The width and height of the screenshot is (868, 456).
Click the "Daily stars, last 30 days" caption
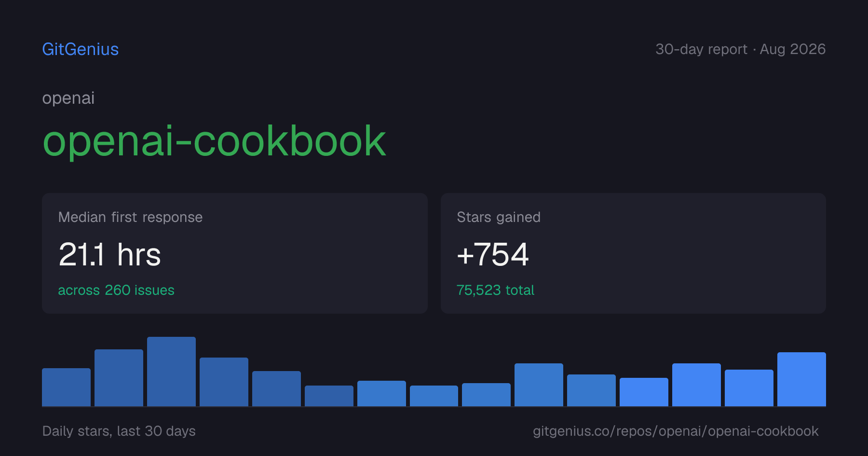pyautogui.click(x=119, y=431)
